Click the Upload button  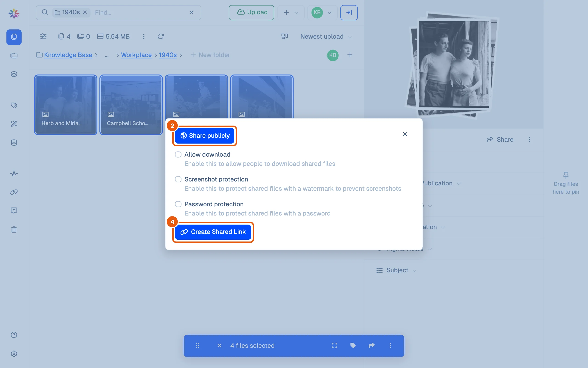[252, 12]
